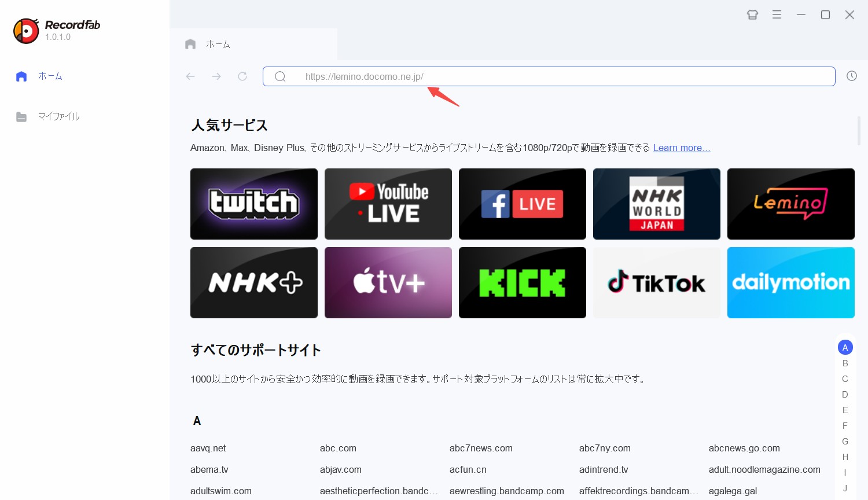Image resolution: width=868 pixels, height=500 pixels.
Task: Click the vertical scrollbar thumb
Action: (859, 131)
